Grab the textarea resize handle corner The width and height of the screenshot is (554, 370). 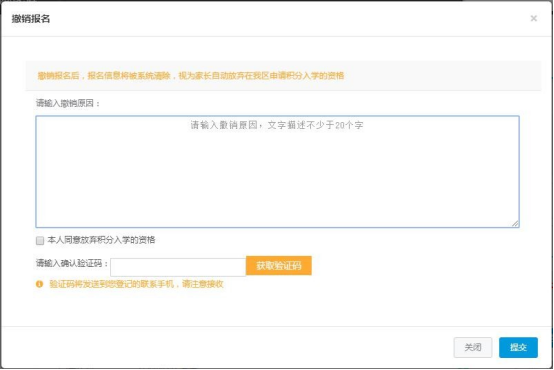[515, 223]
